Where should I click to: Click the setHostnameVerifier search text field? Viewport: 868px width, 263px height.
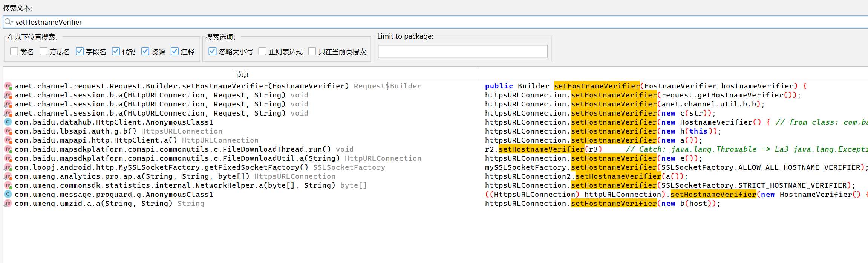tap(415, 22)
